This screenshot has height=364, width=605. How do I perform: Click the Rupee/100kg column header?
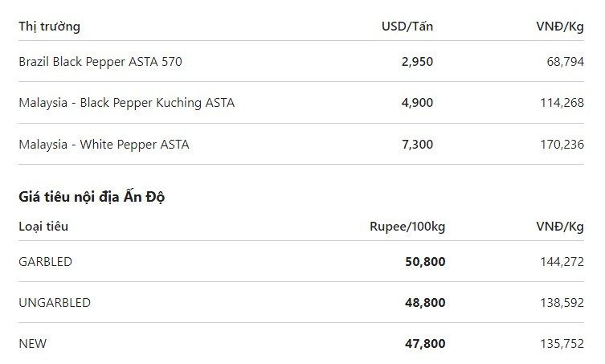407,227
